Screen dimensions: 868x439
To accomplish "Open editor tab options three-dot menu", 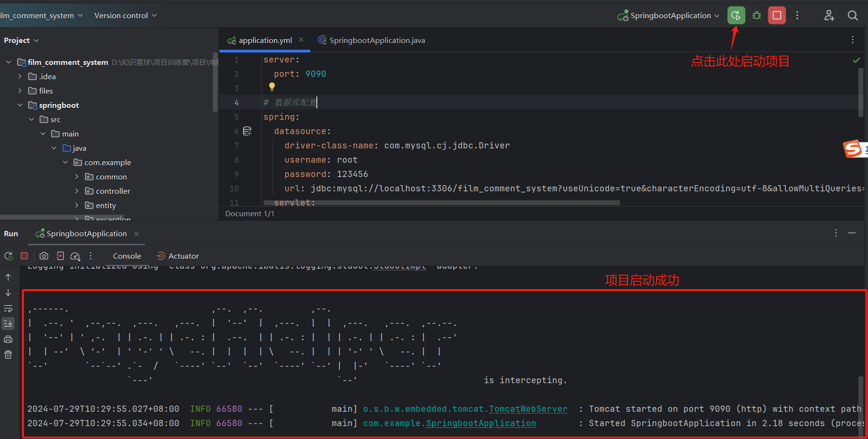I will pyautogui.click(x=853, y=40).
